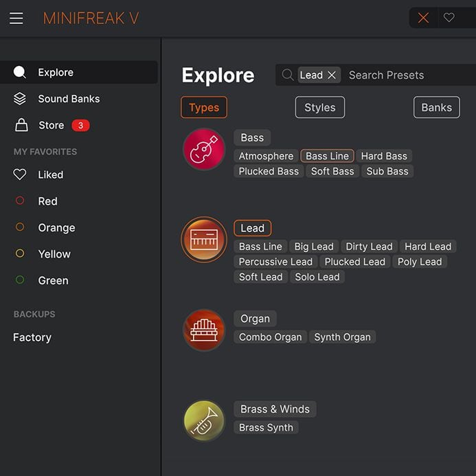Open Sound Banks in sidebar
The height and width of the screenshot is (476, 476).
[x=69, y=99]
